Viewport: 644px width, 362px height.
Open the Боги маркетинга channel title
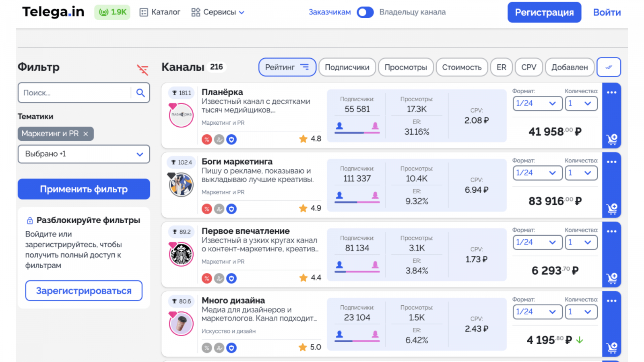coord(237,162)
